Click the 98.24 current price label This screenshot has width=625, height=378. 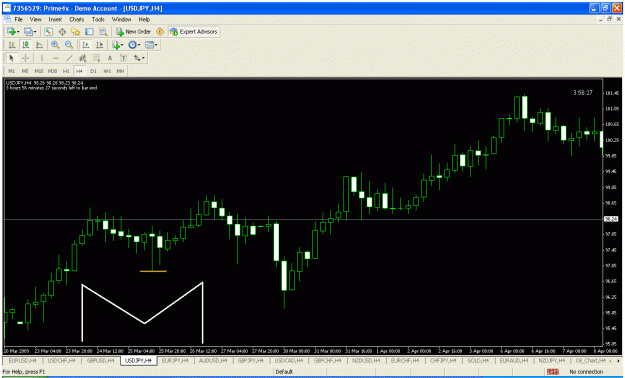point(611,219)
